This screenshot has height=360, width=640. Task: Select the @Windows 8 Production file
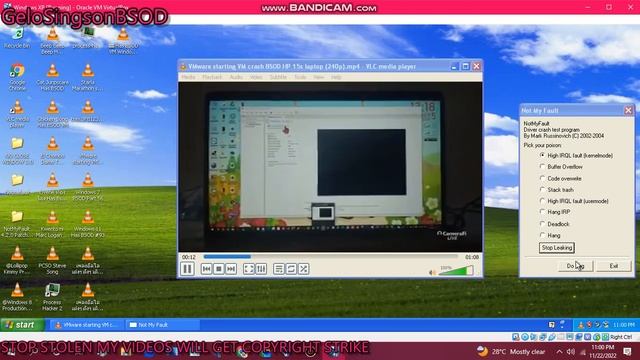tap(17, 297)
